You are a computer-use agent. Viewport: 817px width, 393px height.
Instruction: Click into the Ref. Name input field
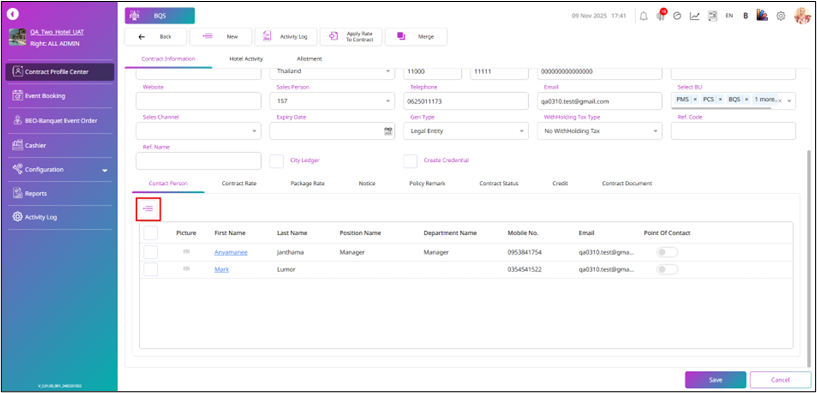(x=199, y=161)
